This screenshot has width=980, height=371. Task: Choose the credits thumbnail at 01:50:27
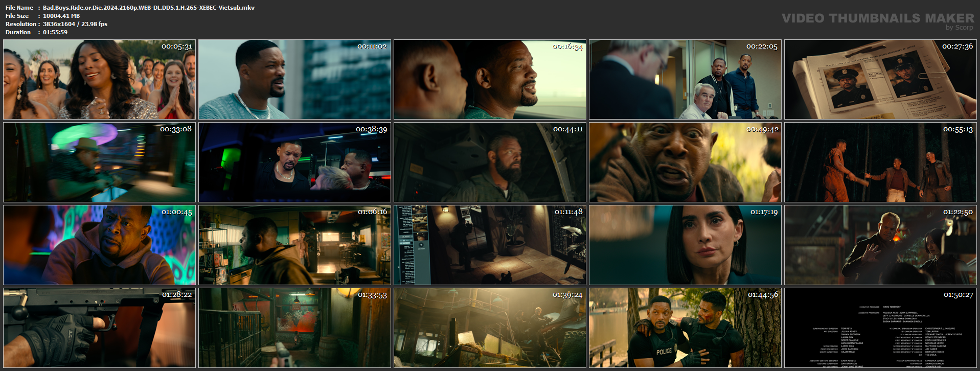(x=880, y=328)
